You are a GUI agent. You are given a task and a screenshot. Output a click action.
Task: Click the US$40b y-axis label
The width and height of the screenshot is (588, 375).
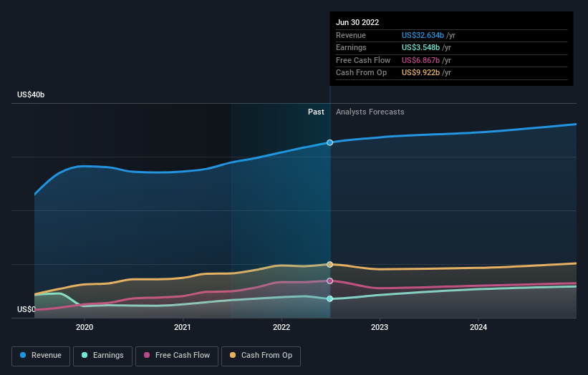click(x=31, y=94)
